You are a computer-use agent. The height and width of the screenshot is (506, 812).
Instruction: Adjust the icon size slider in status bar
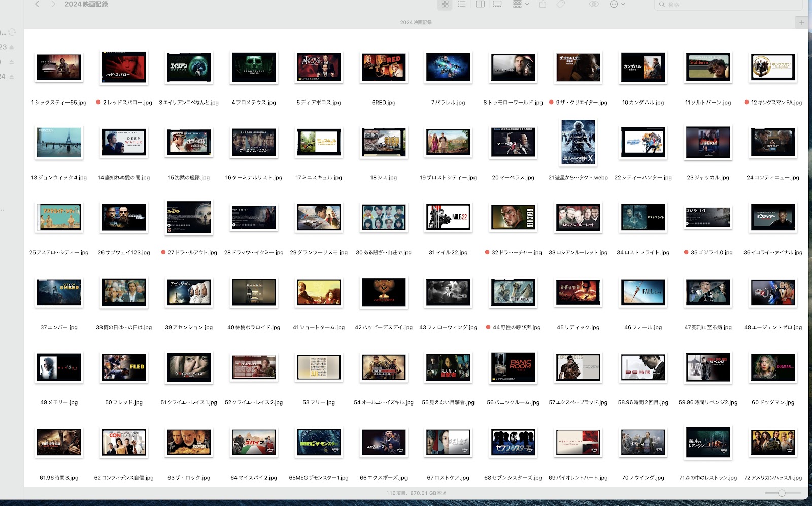pyautogui.click(x=782, y=493)
